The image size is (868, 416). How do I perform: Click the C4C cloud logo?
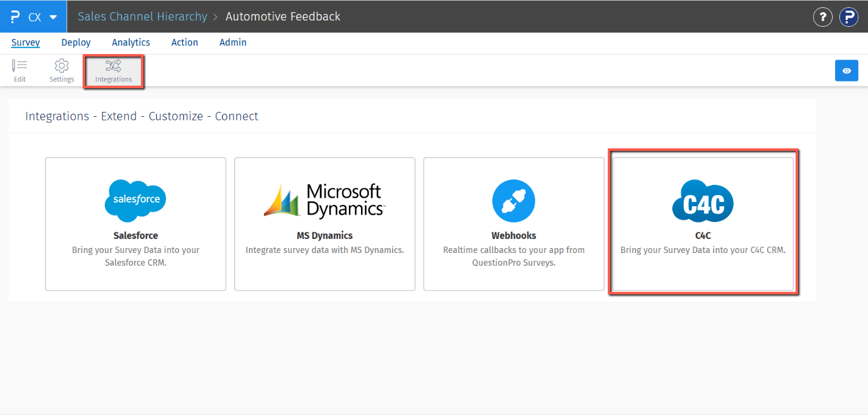click(703, 201)
